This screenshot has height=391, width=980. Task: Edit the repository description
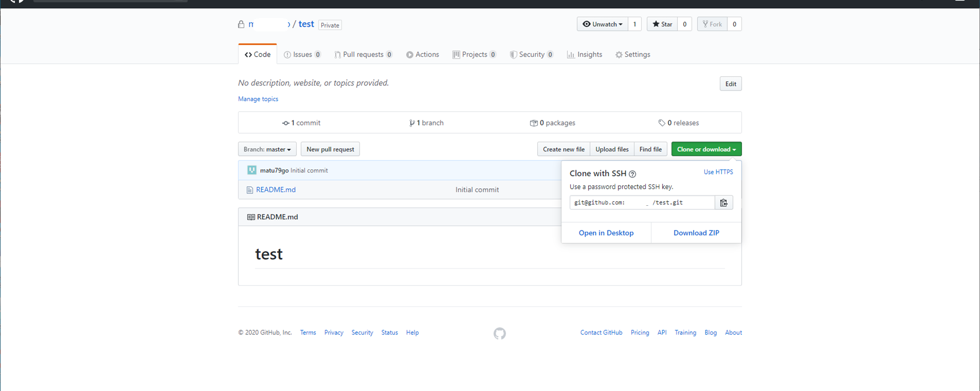[731, 84]
